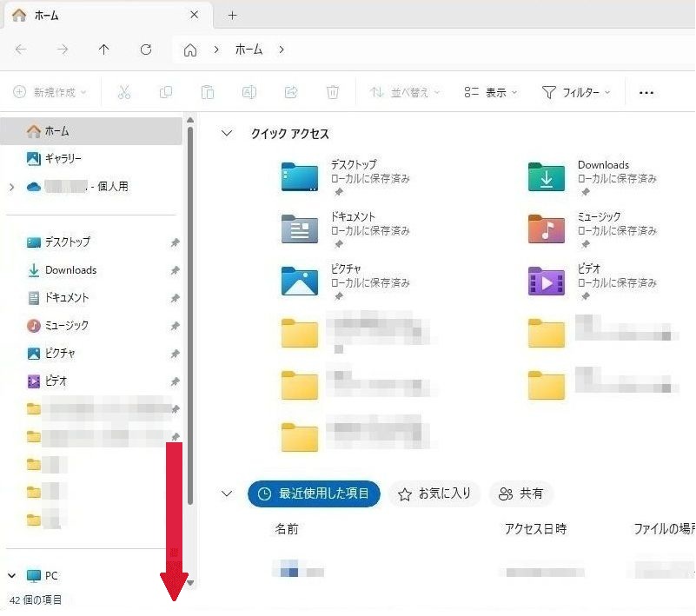Open the Downloads folder in Quick Access

coord(547,176)
